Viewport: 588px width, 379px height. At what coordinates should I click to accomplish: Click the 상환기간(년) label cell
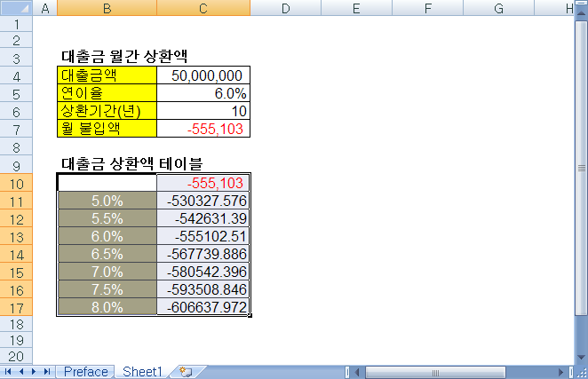click(107, 111)
